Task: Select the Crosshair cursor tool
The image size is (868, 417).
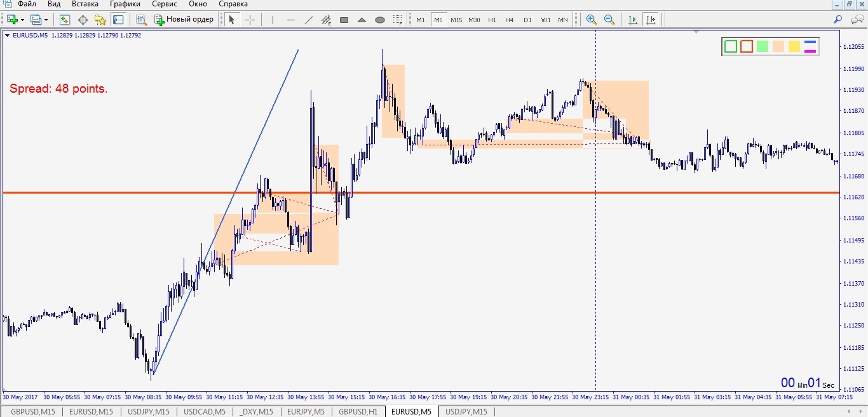Action: 250,20
